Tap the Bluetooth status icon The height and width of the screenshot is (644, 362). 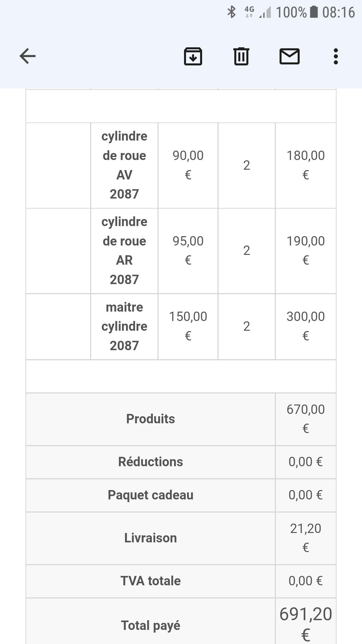pos(231,12)
